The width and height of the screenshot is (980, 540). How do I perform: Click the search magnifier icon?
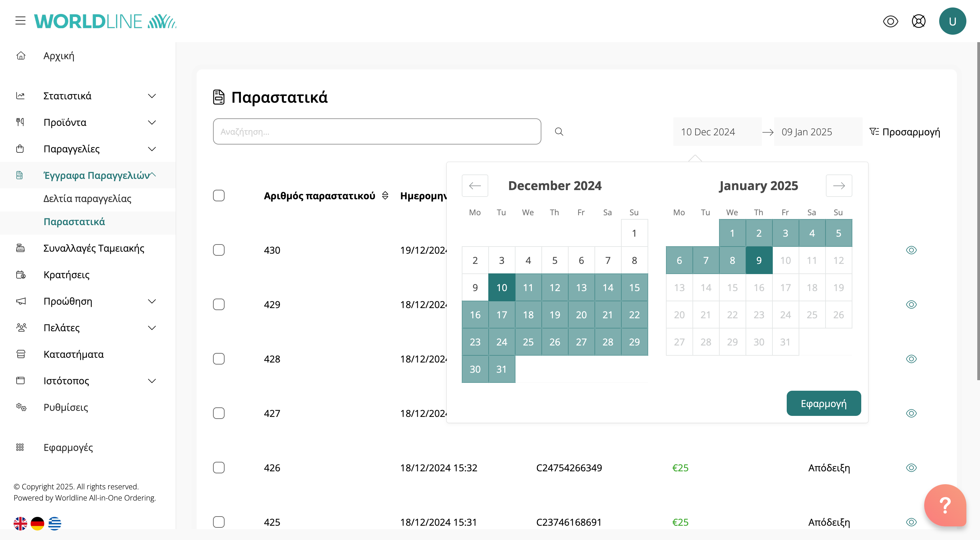tap(558, 132)
